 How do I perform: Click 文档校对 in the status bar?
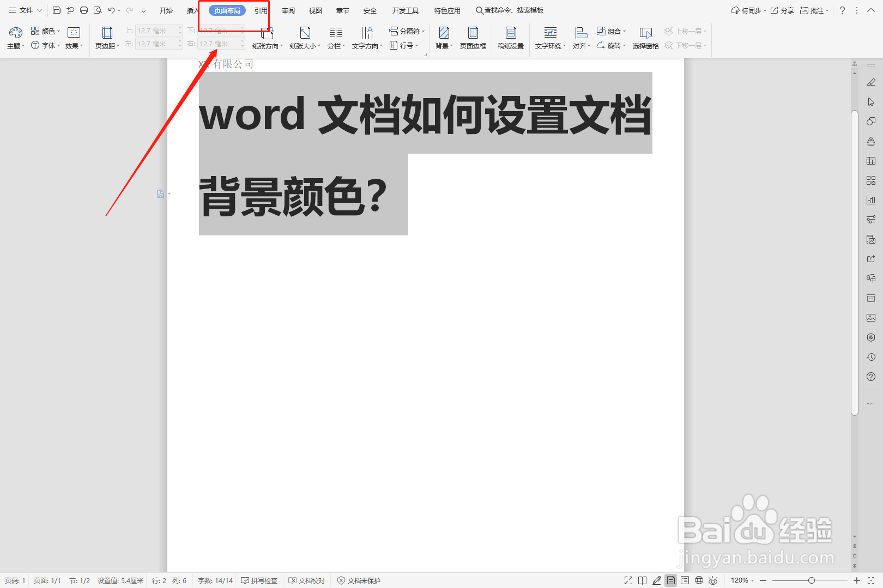coord(307,580)
